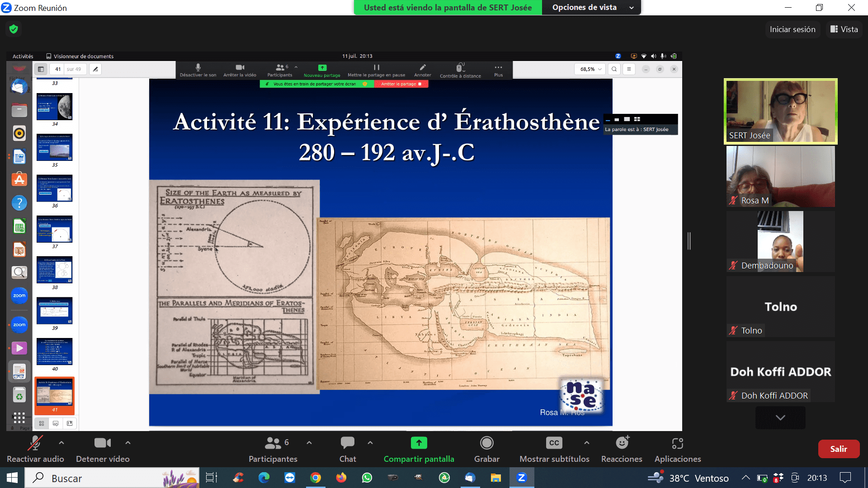Click Mettre le partage en pause

pos(376,70)
